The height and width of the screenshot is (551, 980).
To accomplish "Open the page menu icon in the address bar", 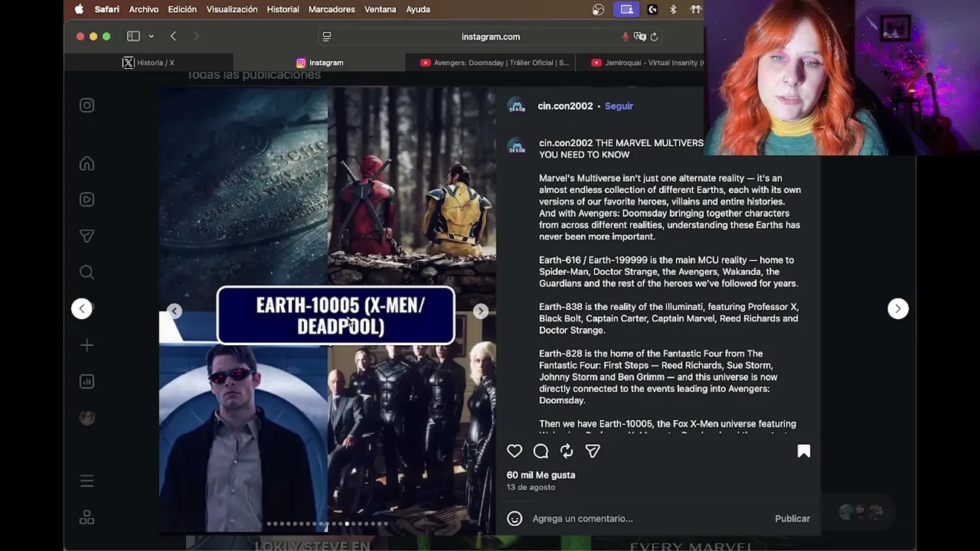I will (x=327, y=37).
